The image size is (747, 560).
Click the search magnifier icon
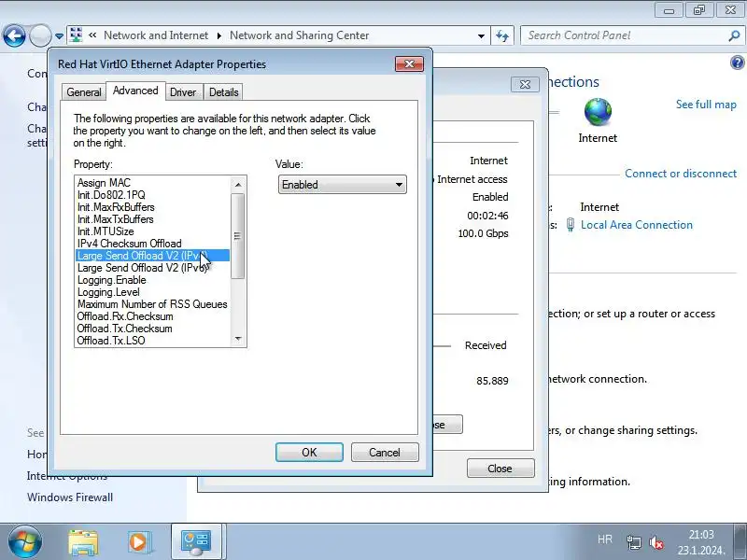[x=734, y=35]
